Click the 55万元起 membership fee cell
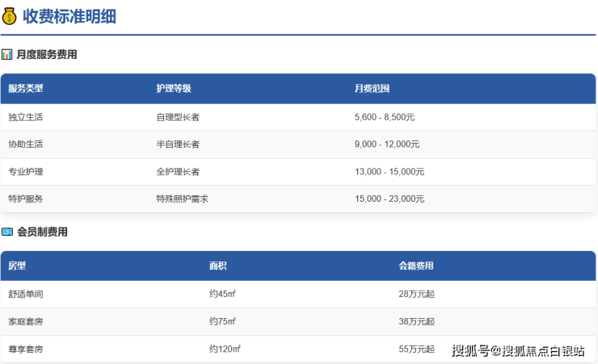The image size is (598, 364). pos(416,349)
